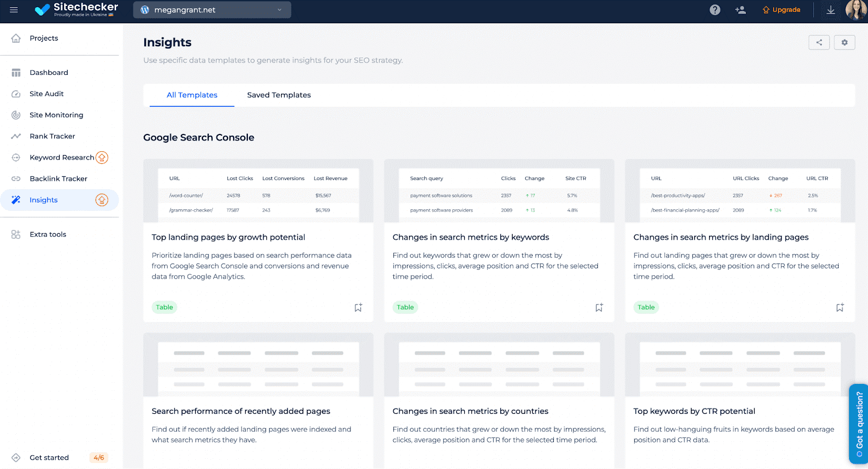This screenshot has height=469, width=868.
Task: Click the Backlink Tracker link icon
Action: tap(16, 178)
